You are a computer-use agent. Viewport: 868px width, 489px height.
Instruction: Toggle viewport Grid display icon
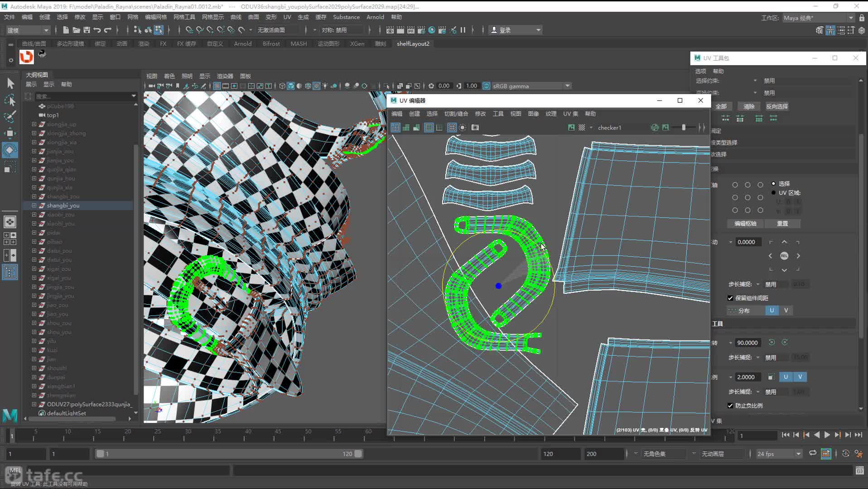[217, 86]
